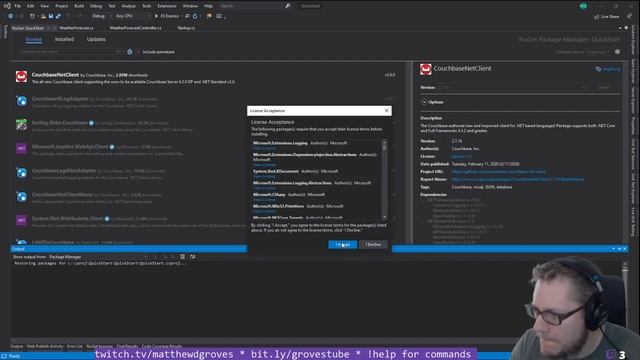Image resolution: width=640 pixels, height=360 pixels.
Task: Click the Save All toolbar icon
Action: pos(58,16)
